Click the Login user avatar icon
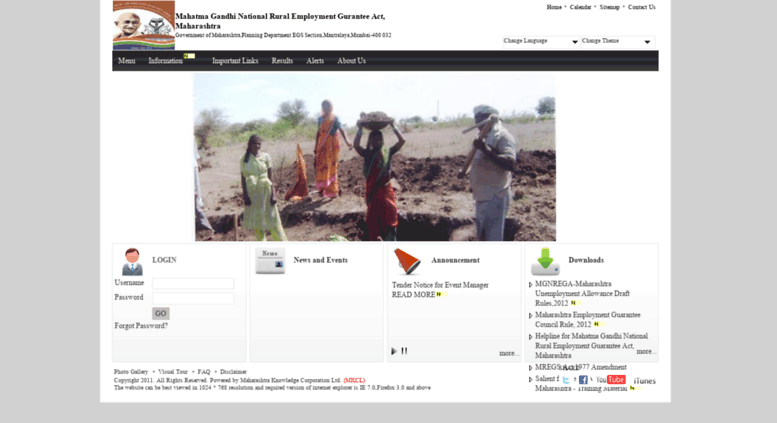Image resolution: width=777 pixels, height=423 pixels. [132, 262]
